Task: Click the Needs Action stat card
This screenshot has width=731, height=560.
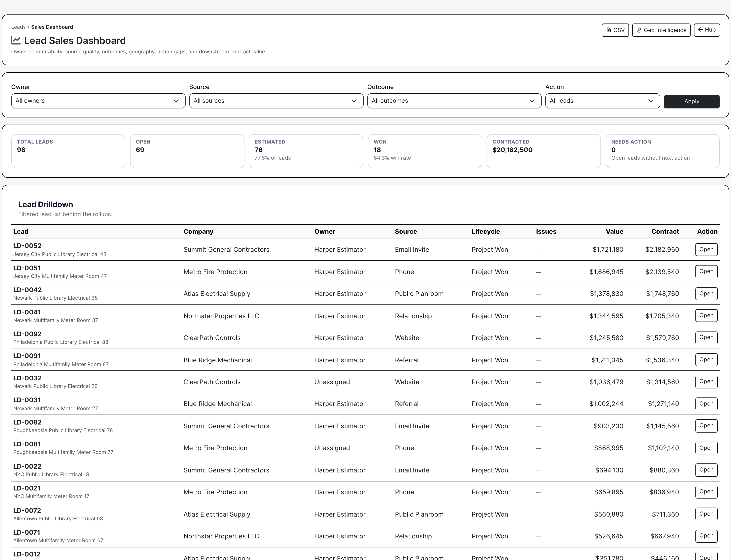Action: 662,151
